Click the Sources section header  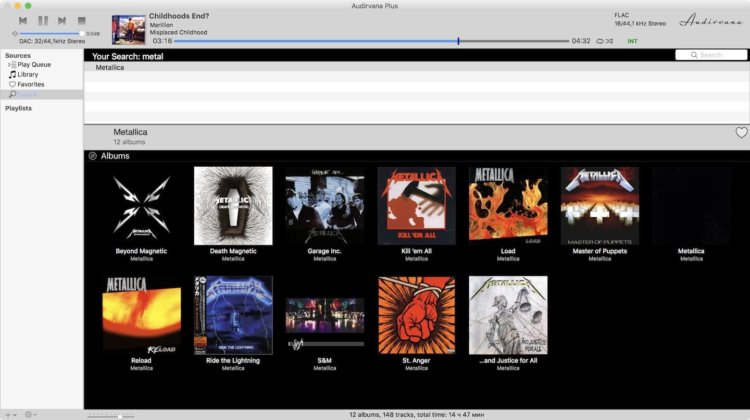coord(18,55)
